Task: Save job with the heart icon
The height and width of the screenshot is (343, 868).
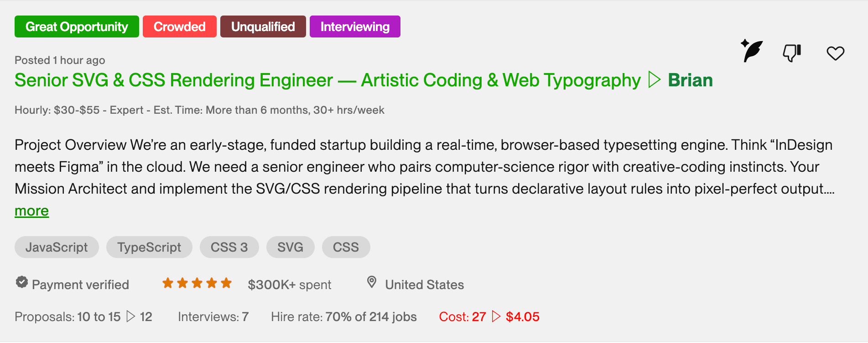Action: (x=835, y=53)
